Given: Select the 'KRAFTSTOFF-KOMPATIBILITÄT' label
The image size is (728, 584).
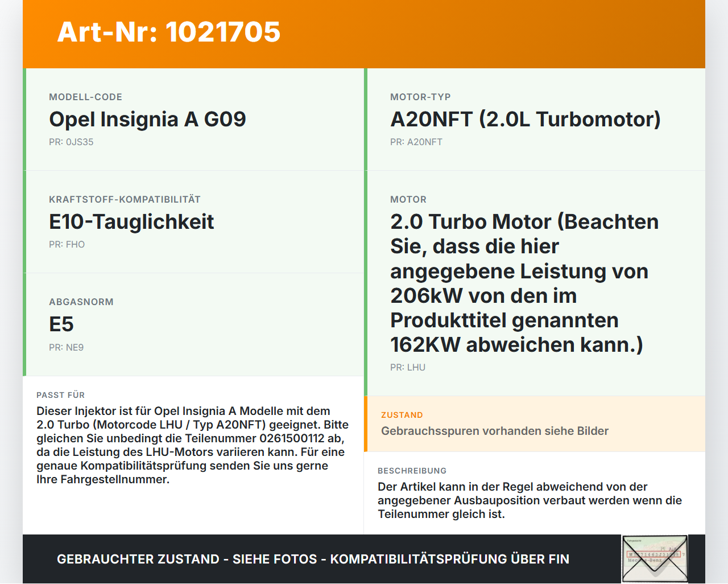Looking at the screenshot, I should tap(125, 199).
